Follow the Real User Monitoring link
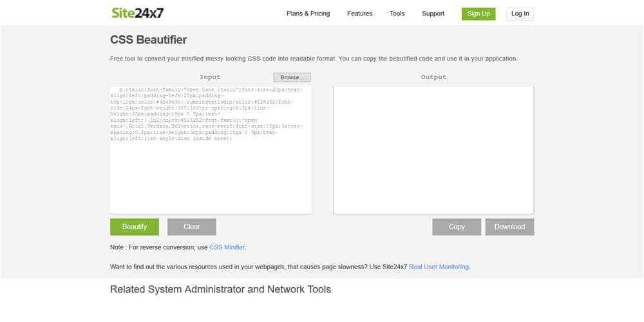This screenshot has width=644, height=322. pos(439,267)
